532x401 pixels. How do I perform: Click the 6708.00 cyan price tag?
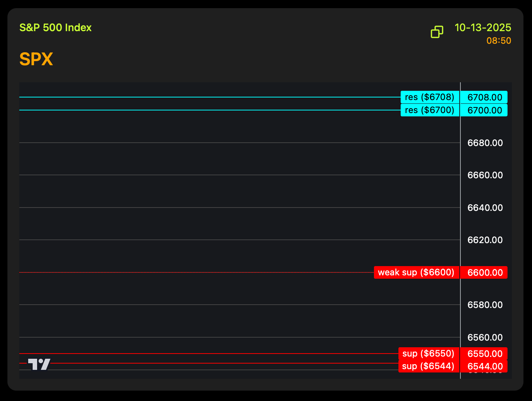(484, 97)
